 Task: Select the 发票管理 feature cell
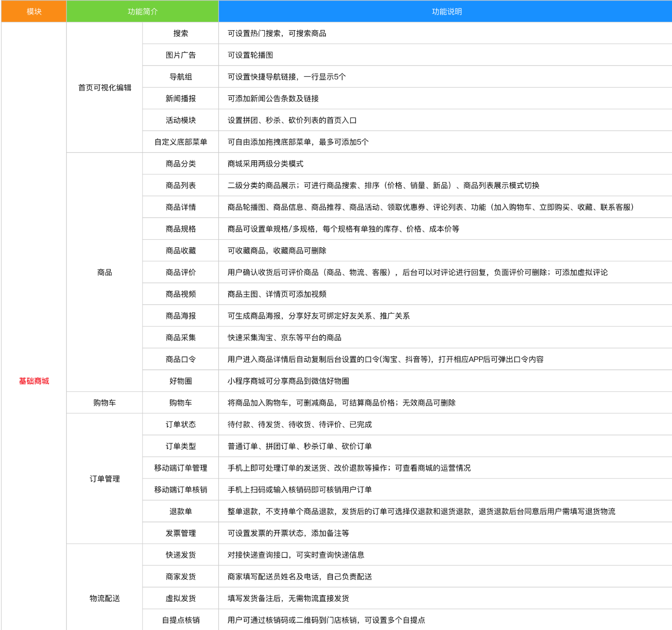181,533
